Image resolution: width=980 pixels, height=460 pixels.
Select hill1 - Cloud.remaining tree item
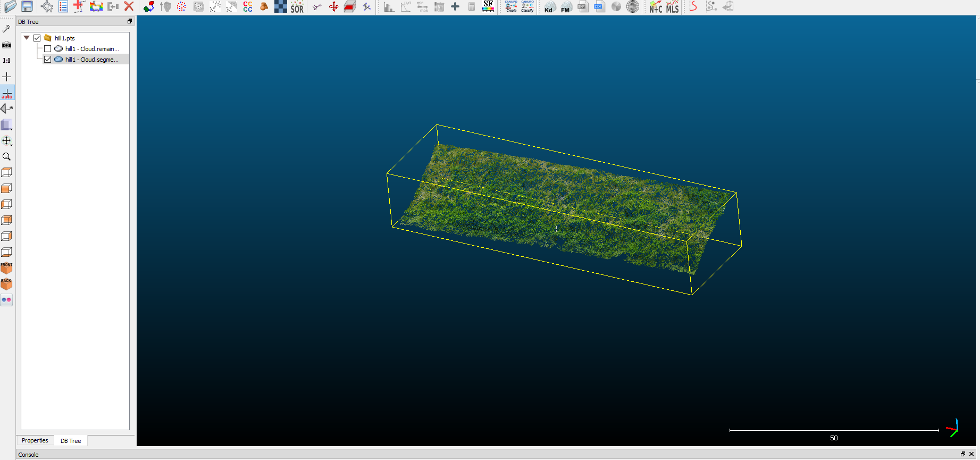coord(91,49)
